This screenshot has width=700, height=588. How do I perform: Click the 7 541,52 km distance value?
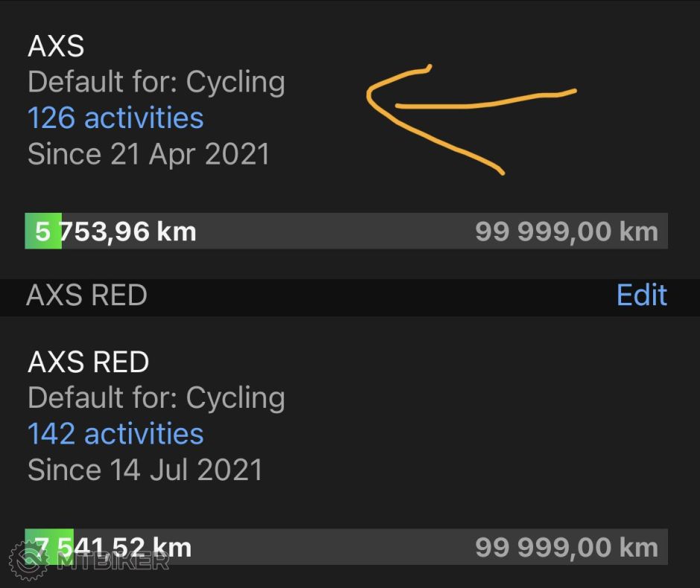pyautogui.click(x=112, y=547)
